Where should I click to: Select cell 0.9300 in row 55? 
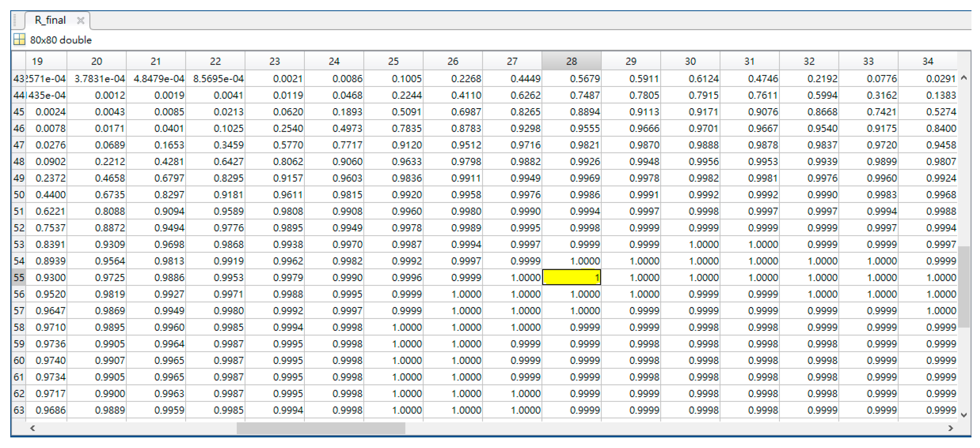[x=47, y=277]
